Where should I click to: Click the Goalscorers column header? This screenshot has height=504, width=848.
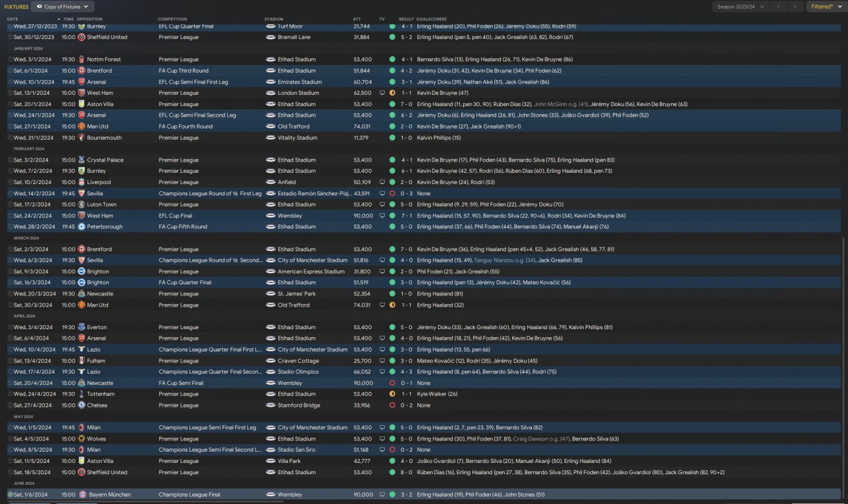point(431,19)
